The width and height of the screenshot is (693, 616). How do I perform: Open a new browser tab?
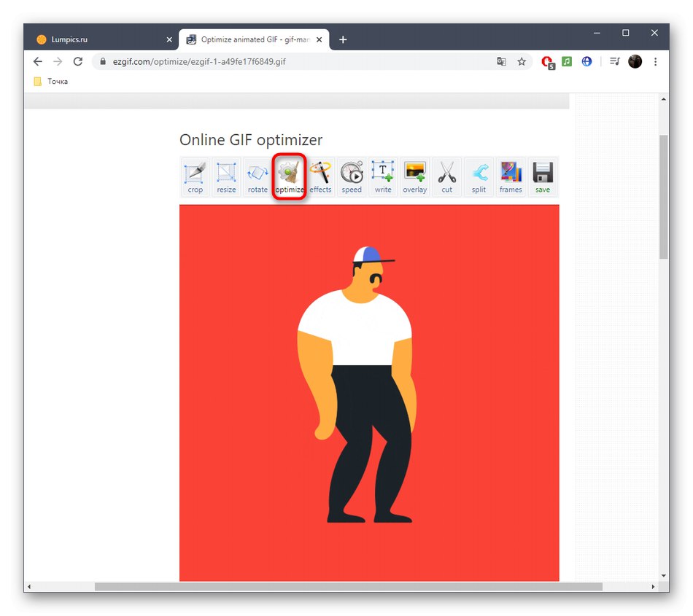343,39
